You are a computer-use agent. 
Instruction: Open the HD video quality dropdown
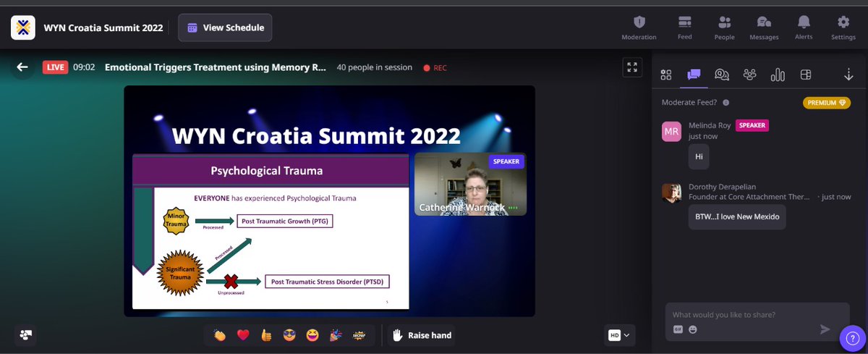point(619,335)
